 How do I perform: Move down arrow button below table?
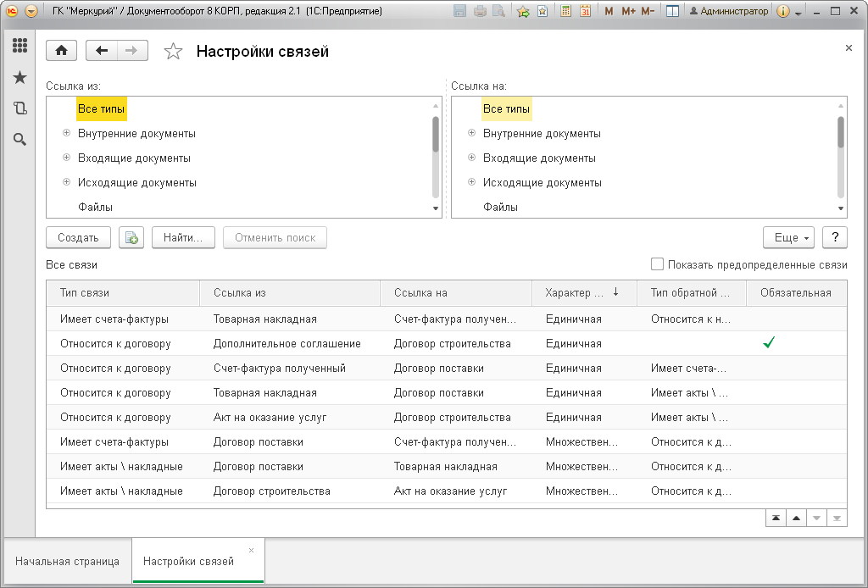click(816, 519)
